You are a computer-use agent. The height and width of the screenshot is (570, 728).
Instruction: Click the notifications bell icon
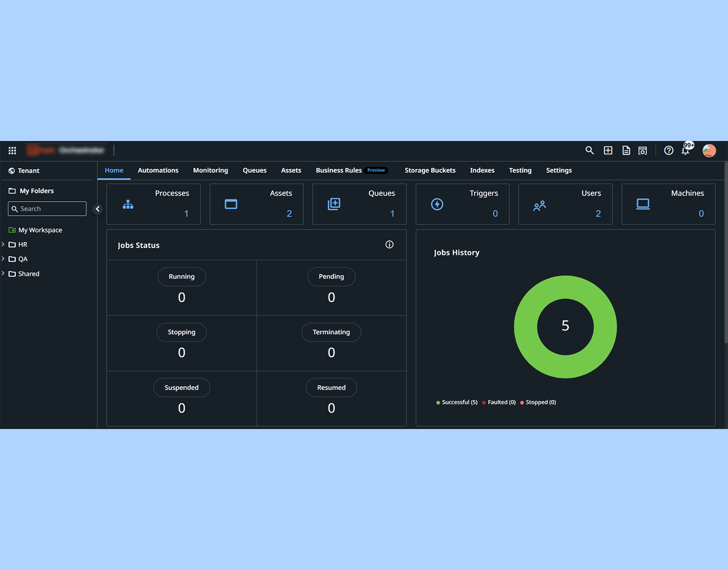686,151
